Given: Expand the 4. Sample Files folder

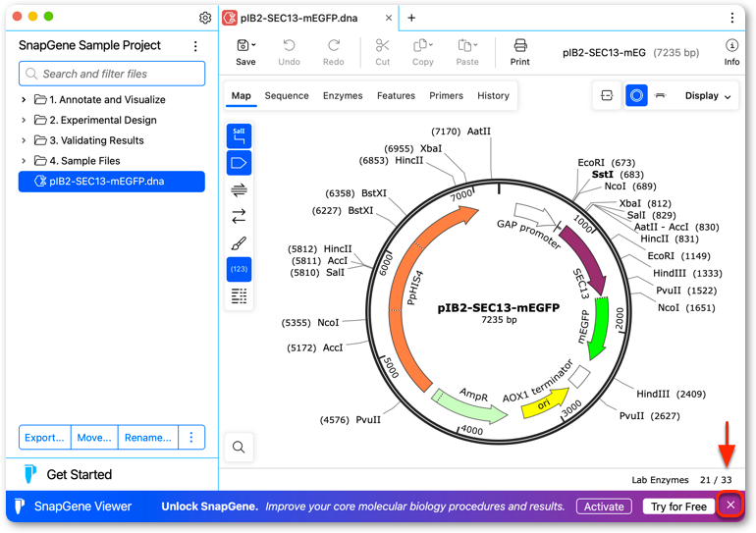Looking at the screenshot, I should pos(24,160).
